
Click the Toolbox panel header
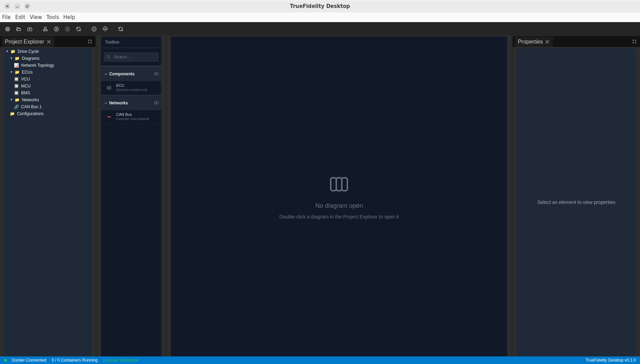pyautogui.click(x=131, y=42)
